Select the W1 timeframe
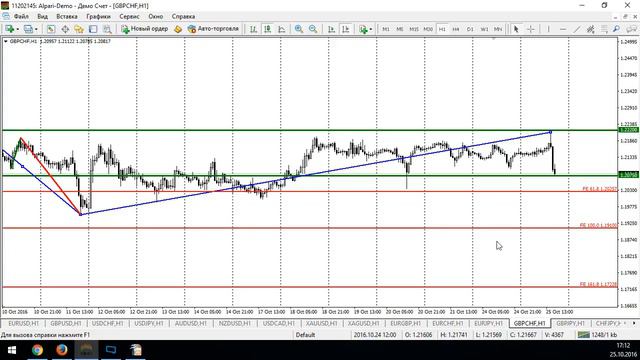The height and width of the screenshot is (360, 640). (484, 29)
